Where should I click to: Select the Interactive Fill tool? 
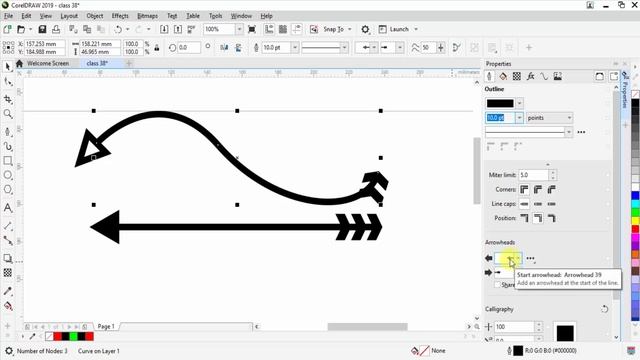8,306
